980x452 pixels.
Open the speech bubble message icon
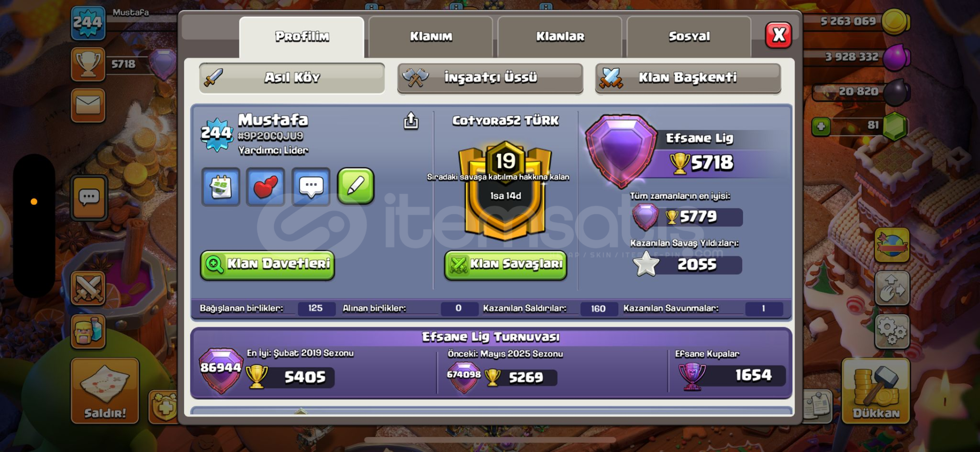(311, 187)
